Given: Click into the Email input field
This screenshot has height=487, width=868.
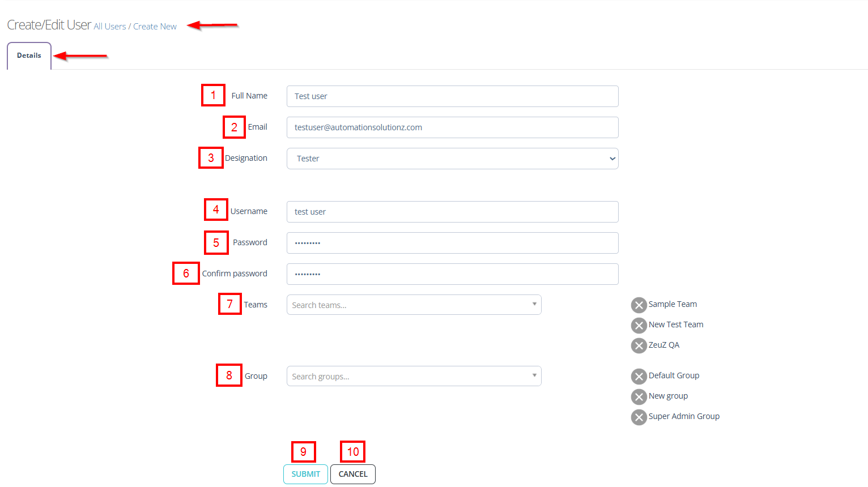Looking at the screenshot, I should click(452, 127).
